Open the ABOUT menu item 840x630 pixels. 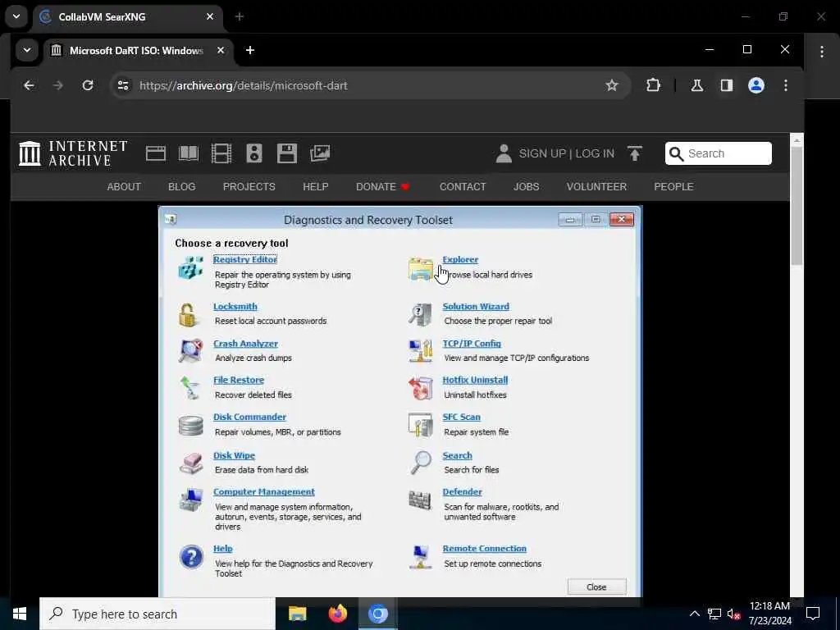[x=124, y=186]
